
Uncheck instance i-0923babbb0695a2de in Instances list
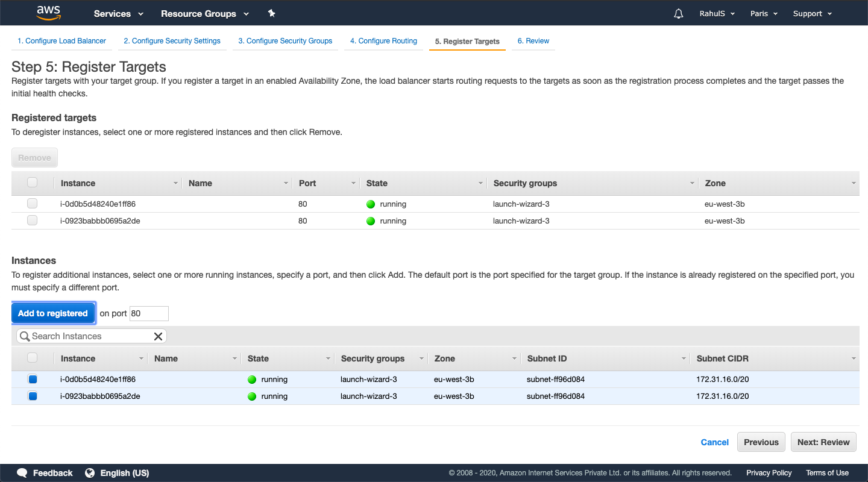33,396
